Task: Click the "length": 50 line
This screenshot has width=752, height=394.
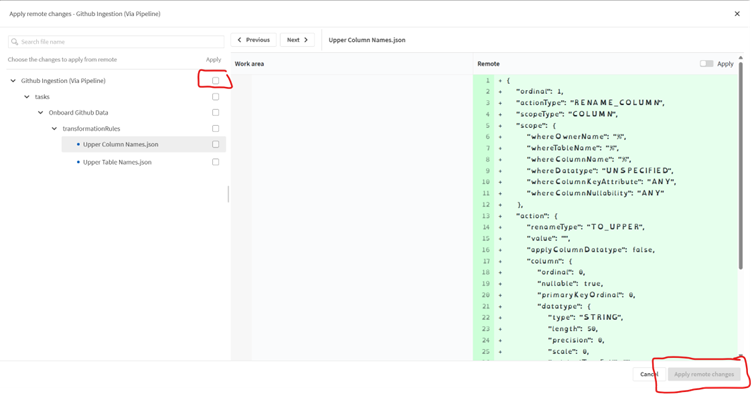Action: (573, 329)
